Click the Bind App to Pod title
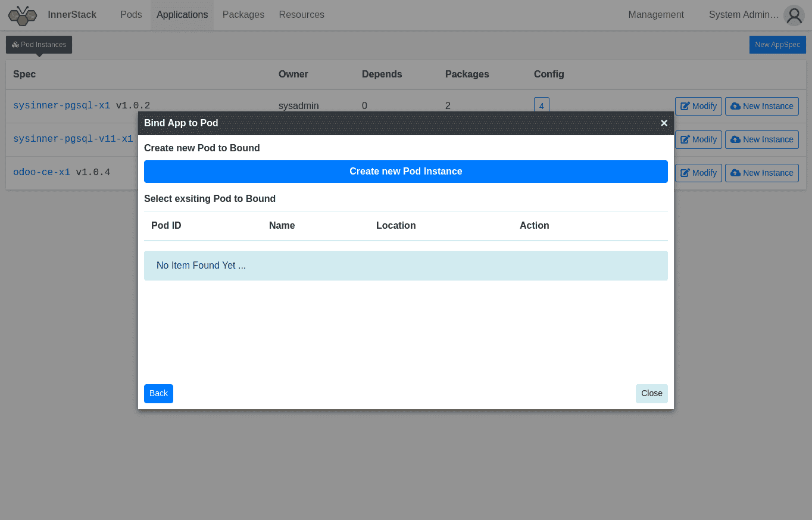Viewport: 812px width, 520px height. [181, 123]
